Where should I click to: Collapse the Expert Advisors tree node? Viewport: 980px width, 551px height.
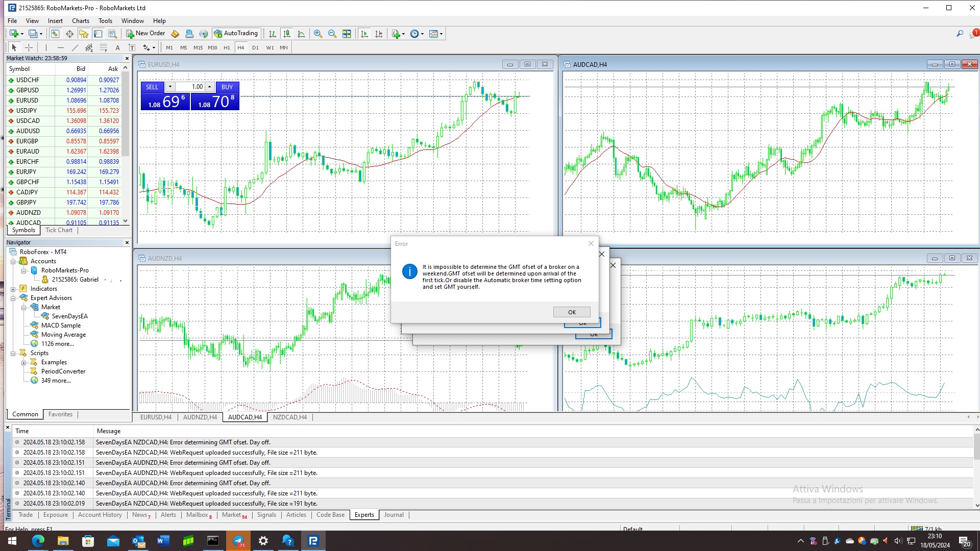point(13,298)
